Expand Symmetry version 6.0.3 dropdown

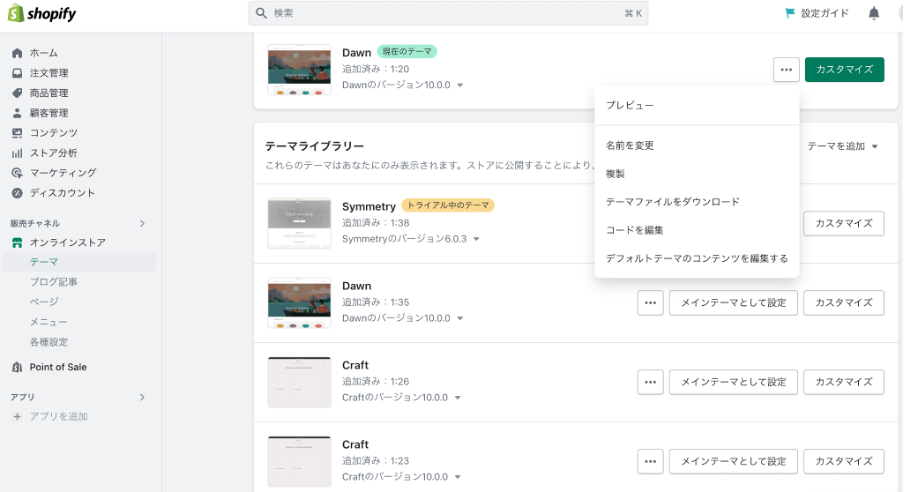(x=476, y=239)
